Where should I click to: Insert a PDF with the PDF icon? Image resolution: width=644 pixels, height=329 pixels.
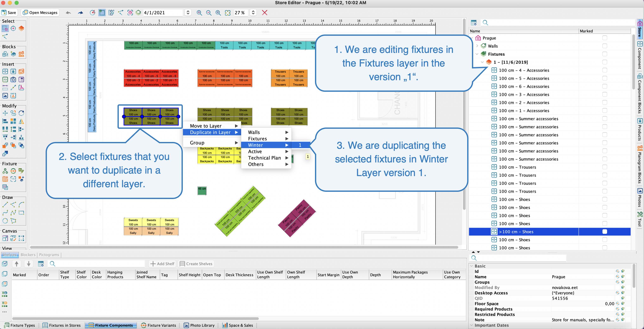coord(21,88)
